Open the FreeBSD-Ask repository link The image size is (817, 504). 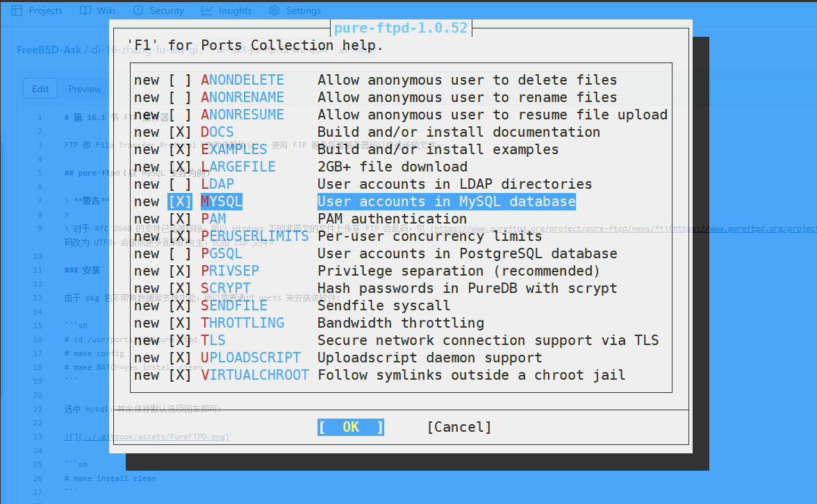click(x=49, y=49)
